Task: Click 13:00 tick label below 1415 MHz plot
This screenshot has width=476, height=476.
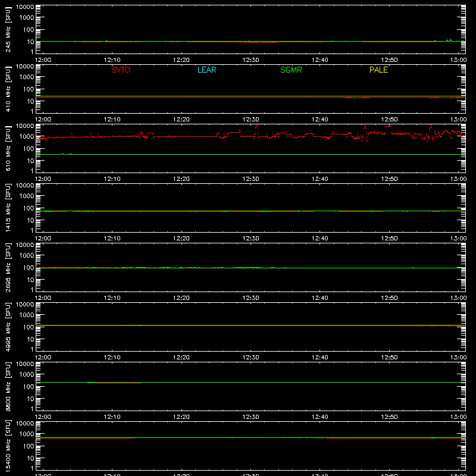Action: coord(458,239)
